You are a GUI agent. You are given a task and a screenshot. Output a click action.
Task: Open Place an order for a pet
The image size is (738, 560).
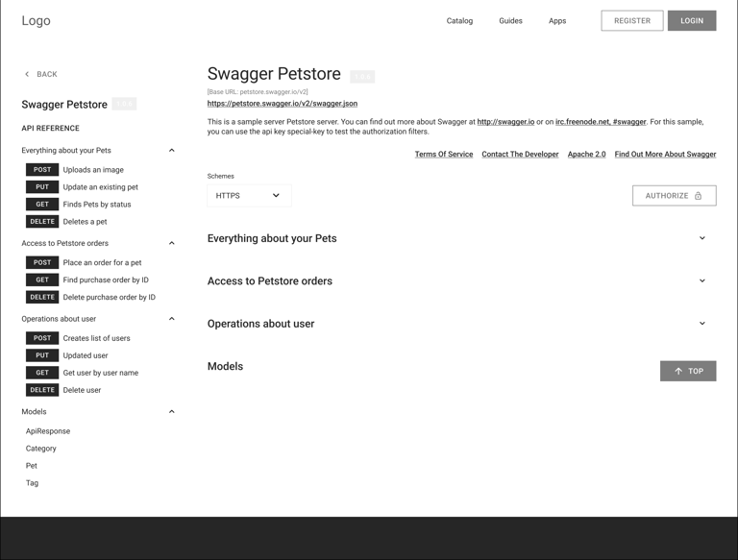pyautogui.click(x=102, y=262)
